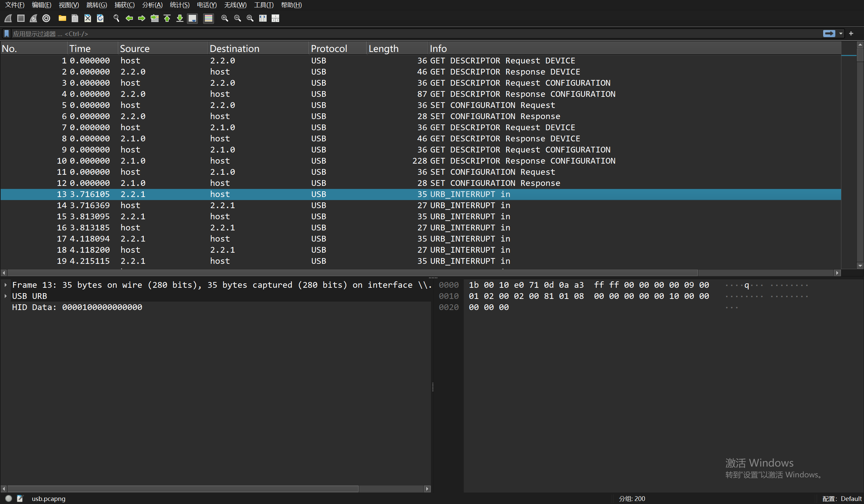The height and width of the screenshot is (504, 864).
Task: Toggle packet list coloring rules
Action: (x=208, y=18)
